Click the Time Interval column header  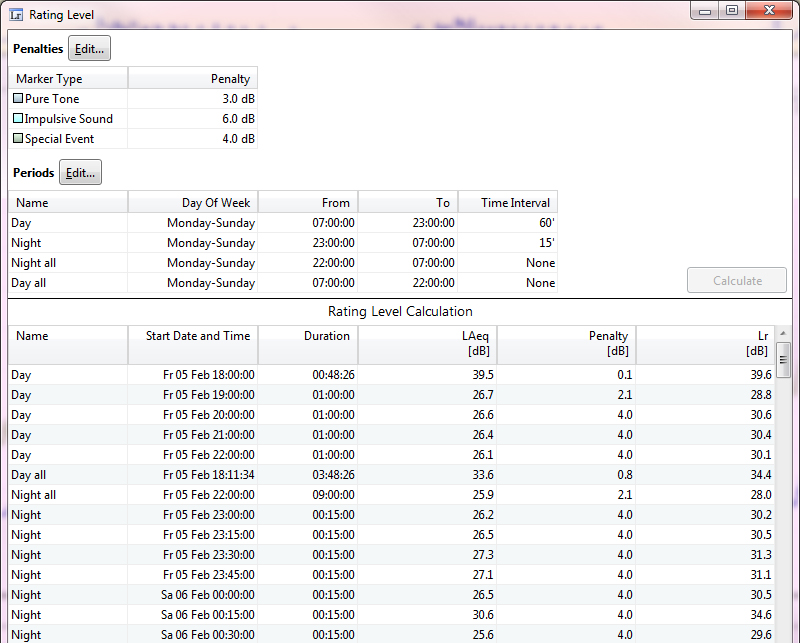tap(508, 203)
